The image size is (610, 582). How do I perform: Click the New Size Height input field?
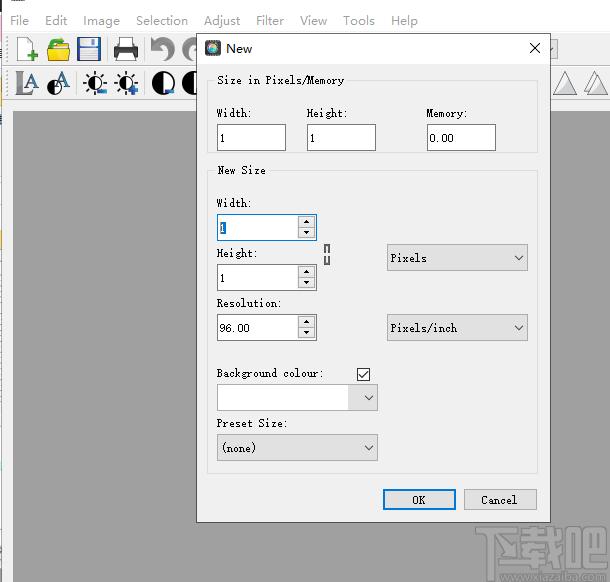(x=258, y=277)
